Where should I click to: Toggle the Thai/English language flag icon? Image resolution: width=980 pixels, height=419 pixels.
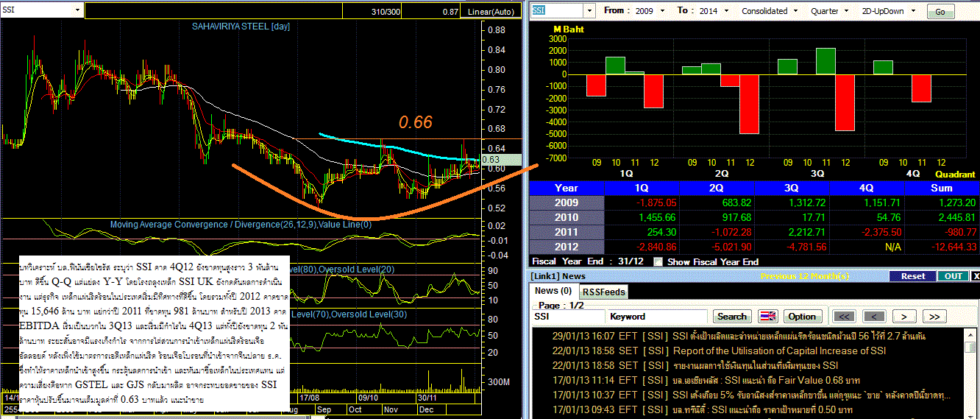[768, 316]
